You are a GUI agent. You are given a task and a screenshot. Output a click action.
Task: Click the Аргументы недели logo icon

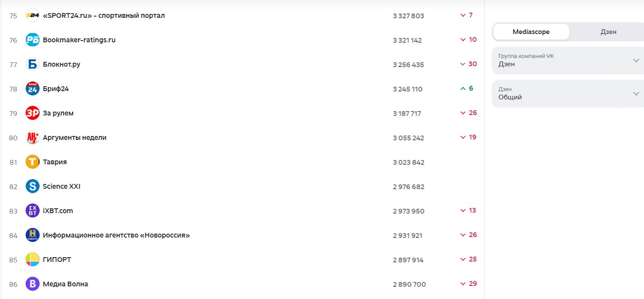(33, 138)
